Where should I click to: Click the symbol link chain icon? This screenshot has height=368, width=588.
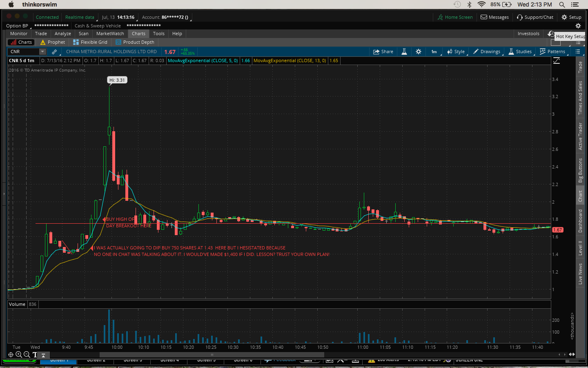coord(54,52)
